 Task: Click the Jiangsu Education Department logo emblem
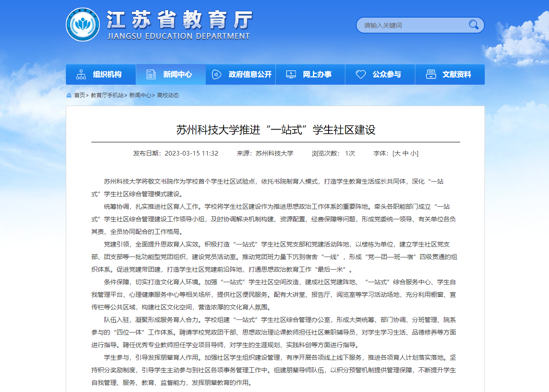83,25
